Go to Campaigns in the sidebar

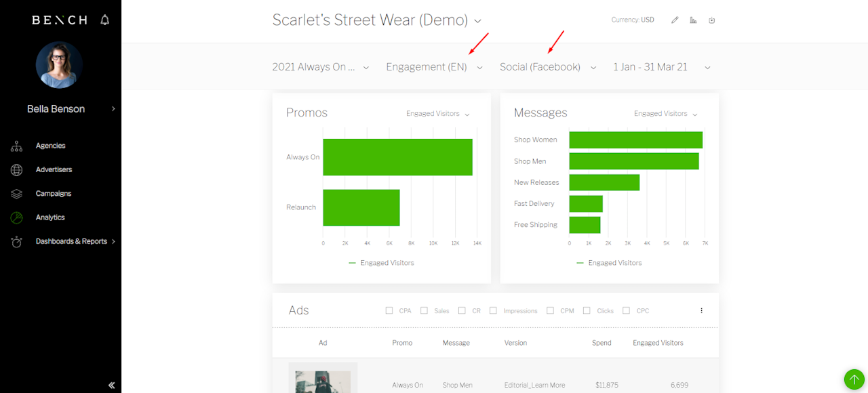[x=54, y=194]
